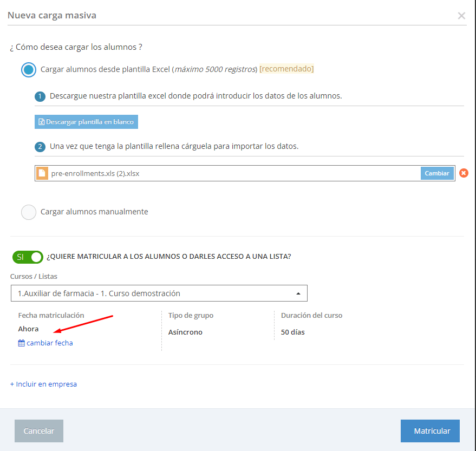Viewport: 476px width, 451px height.
Task: Click the step 2 number badge
Action: (40, 147)
